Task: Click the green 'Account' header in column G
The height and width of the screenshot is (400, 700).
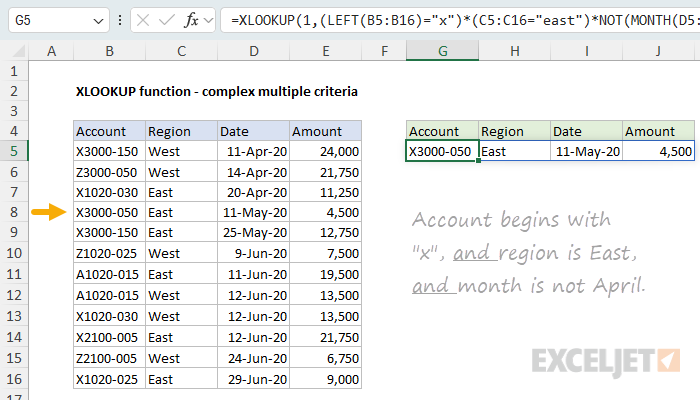Action: pyautogui.click(x=442, y=131)
